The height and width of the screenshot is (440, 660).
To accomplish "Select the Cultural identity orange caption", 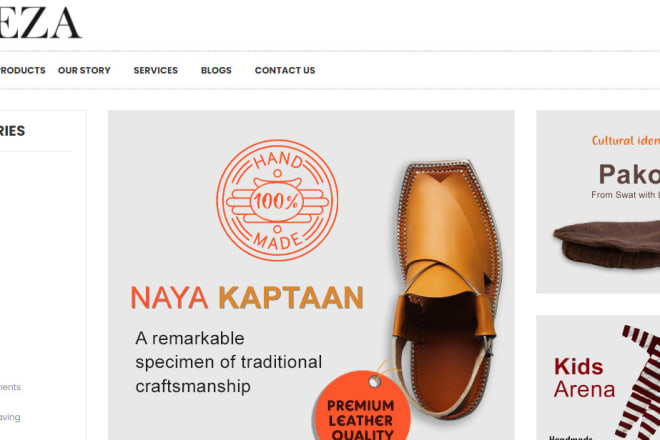I will tap(625, 141).
